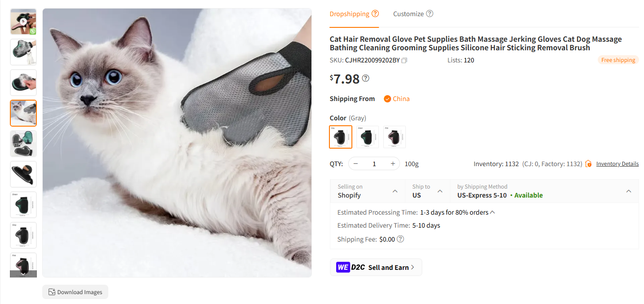Increase quantity with the plus stepper
This screenshot has width=644, height=304.
point(392,163)
